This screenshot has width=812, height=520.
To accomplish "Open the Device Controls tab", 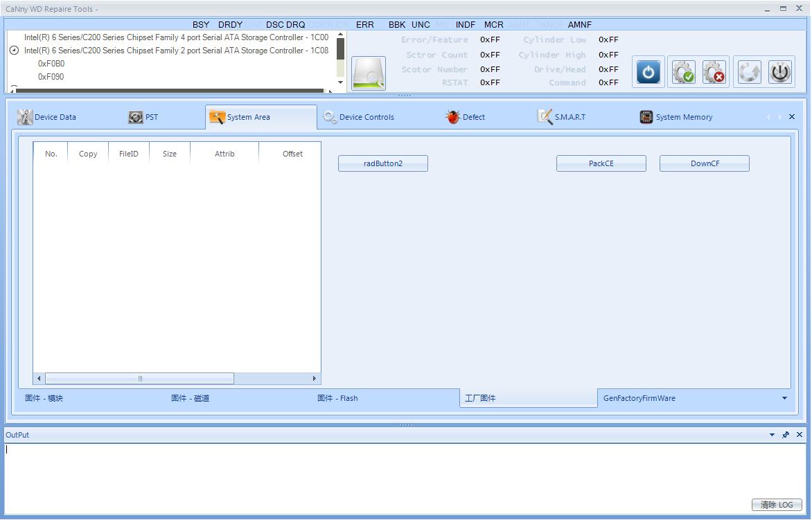I will pos(359,117).
